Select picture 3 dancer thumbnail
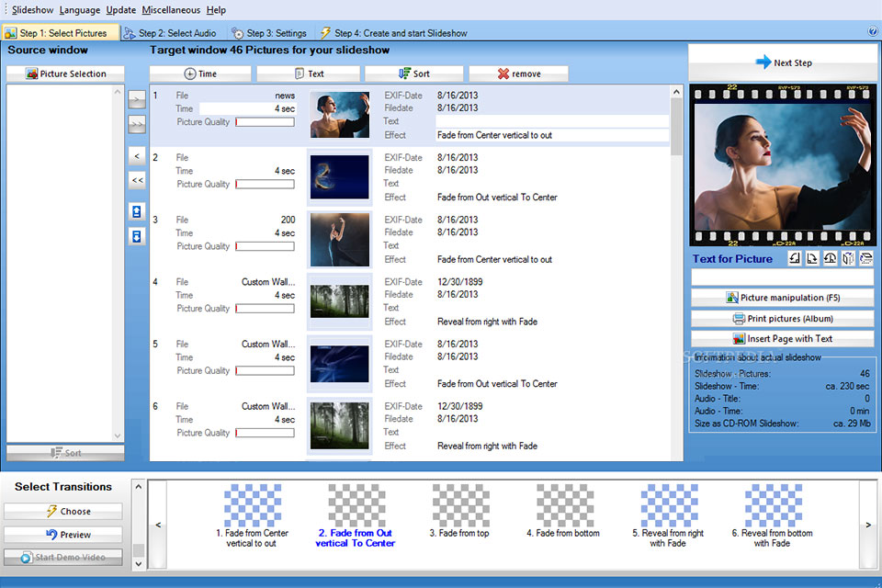882x588 pixels. [x=340, y=239]
